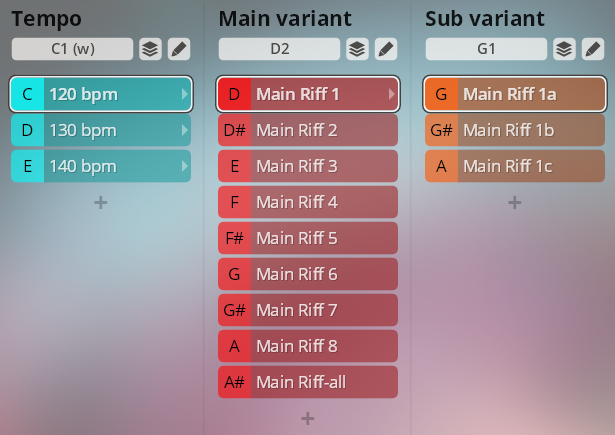Viewport: 615px width, 435px height.
Task: Expand the arrow on 140 bpm
Action: pyautogui.click(x=184, y=167)
